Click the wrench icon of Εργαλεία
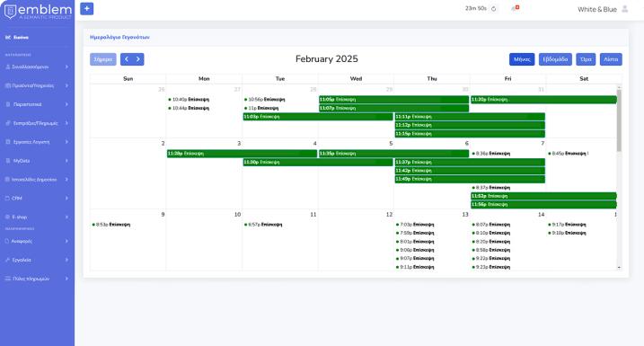 click(7, 260)
